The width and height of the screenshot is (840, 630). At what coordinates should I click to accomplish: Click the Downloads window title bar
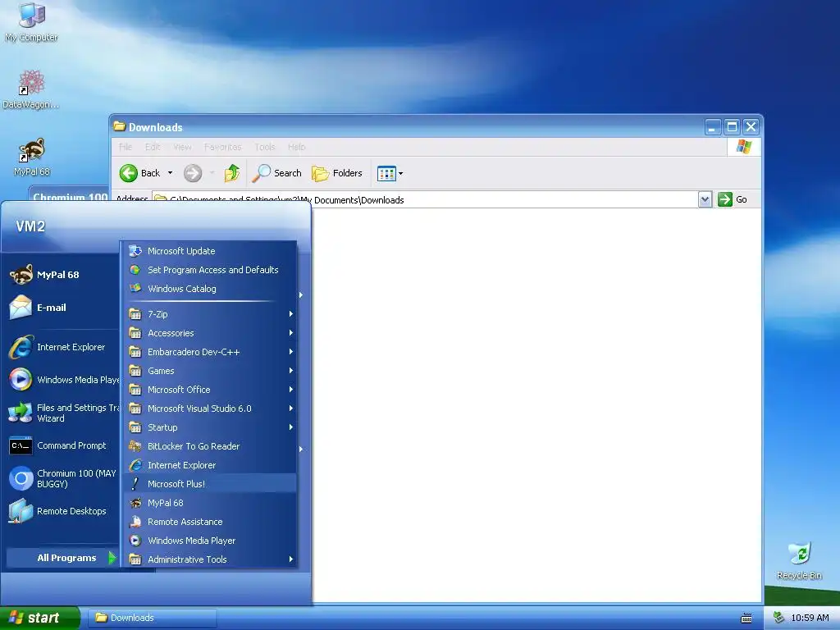point(407,127)
